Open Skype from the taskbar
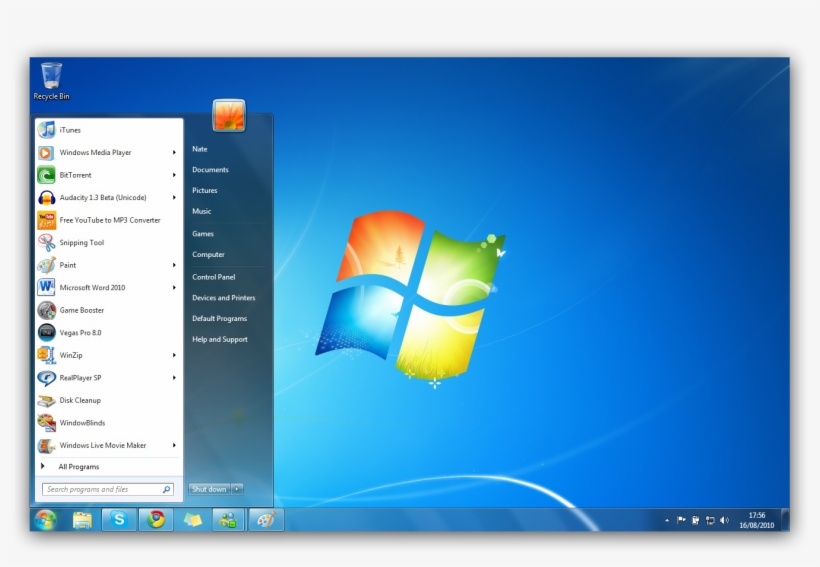 tap(119, 519)
